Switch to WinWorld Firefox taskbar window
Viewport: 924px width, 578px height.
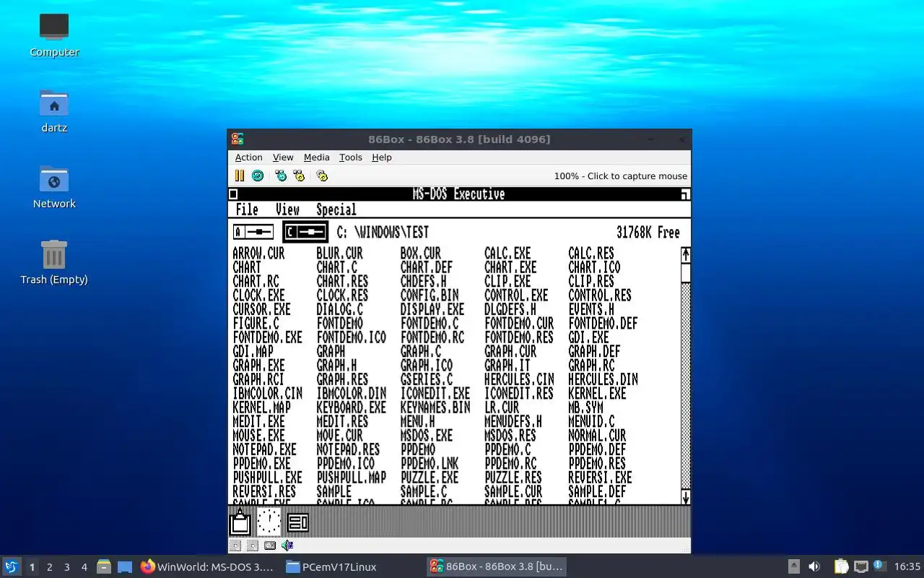click(207, 567)
